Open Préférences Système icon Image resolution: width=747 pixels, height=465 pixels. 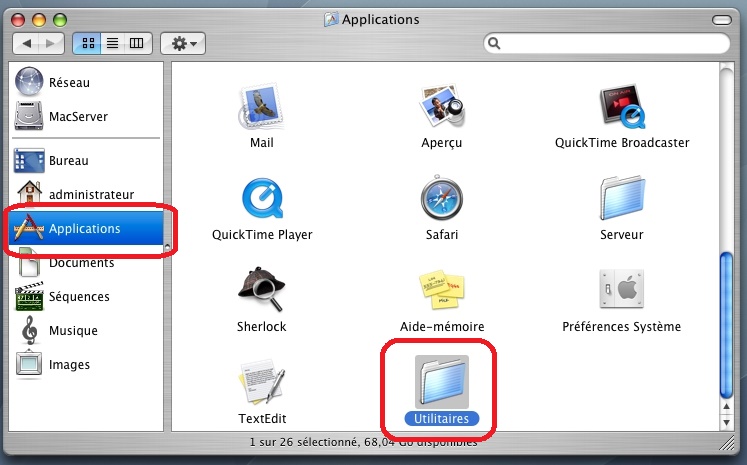622,289
